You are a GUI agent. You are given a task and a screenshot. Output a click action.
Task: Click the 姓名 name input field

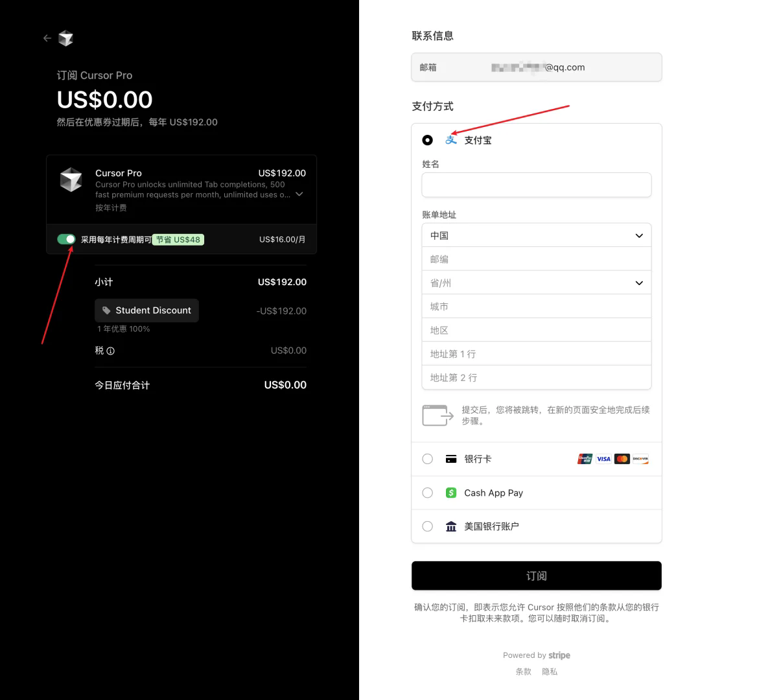click(537, 185)
